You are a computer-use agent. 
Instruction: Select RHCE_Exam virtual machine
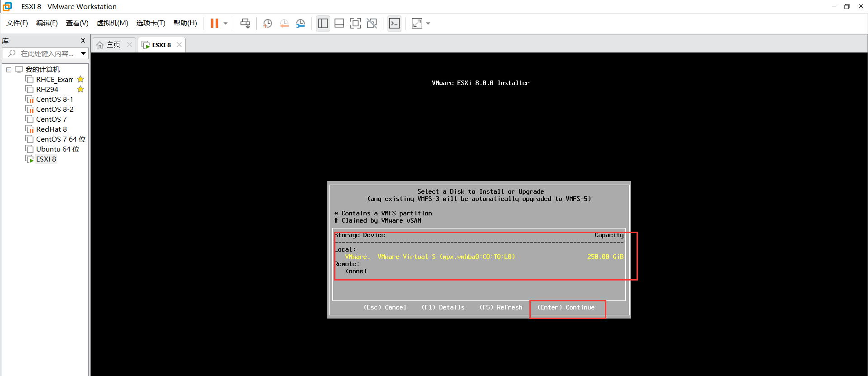(x=54, y=80)
